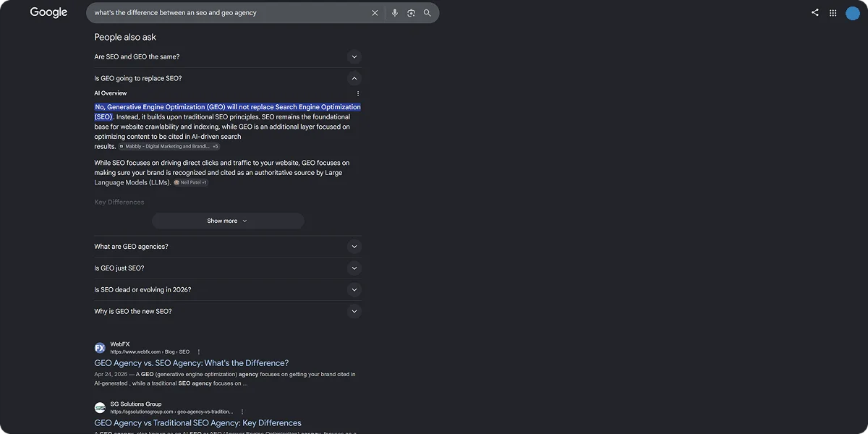Screen dimensions: 868x434
Task: Click the SG Solutions Group site name
Action: click(x=136, y=404)
